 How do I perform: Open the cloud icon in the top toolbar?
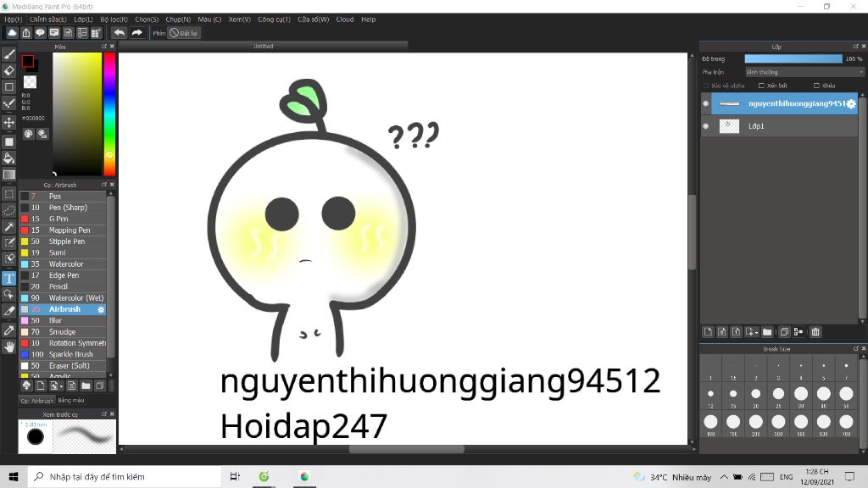coord(12,33)
